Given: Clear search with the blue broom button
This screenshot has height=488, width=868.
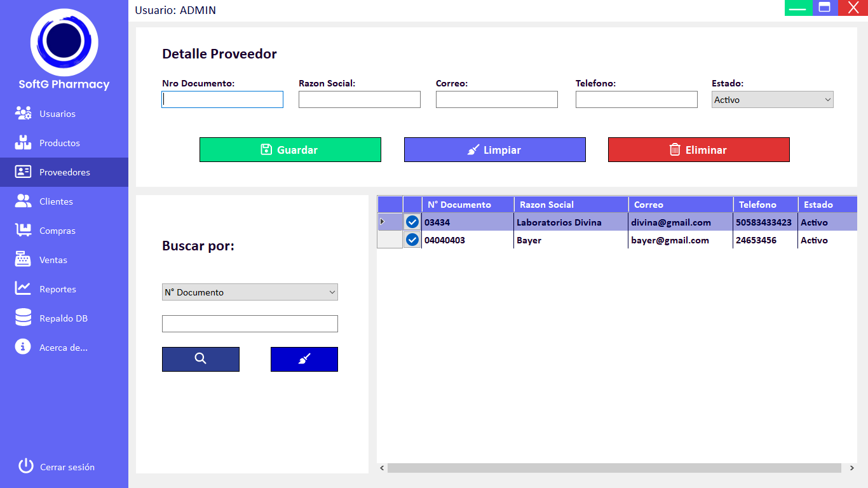Looking at the screenshot, I should tap(304, 359).
